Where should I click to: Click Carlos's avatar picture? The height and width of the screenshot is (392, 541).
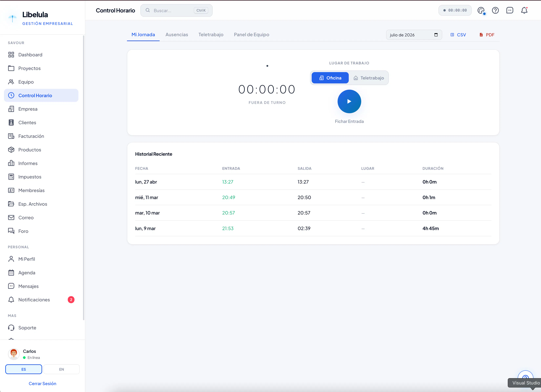[x=14, y=354]
